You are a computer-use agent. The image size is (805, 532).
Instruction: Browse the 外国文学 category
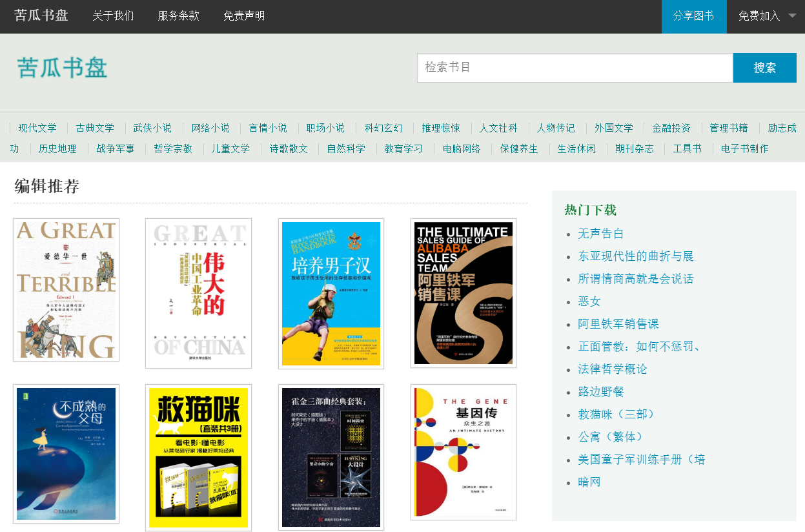614,128
